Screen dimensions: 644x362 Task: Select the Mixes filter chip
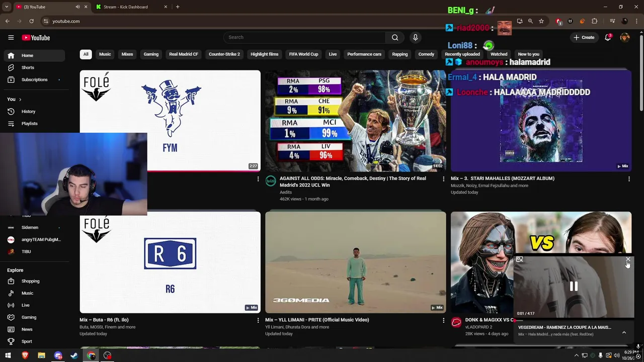127,54
